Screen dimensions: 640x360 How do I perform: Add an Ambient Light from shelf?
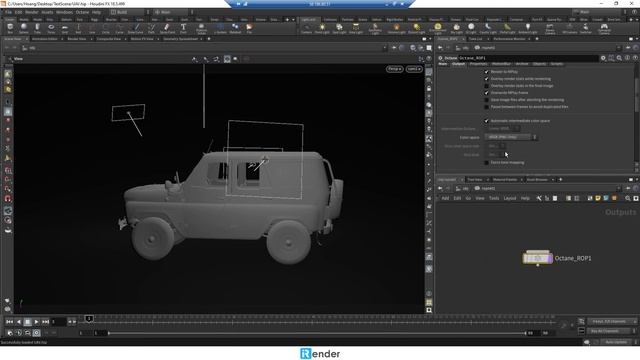(527, 28)
